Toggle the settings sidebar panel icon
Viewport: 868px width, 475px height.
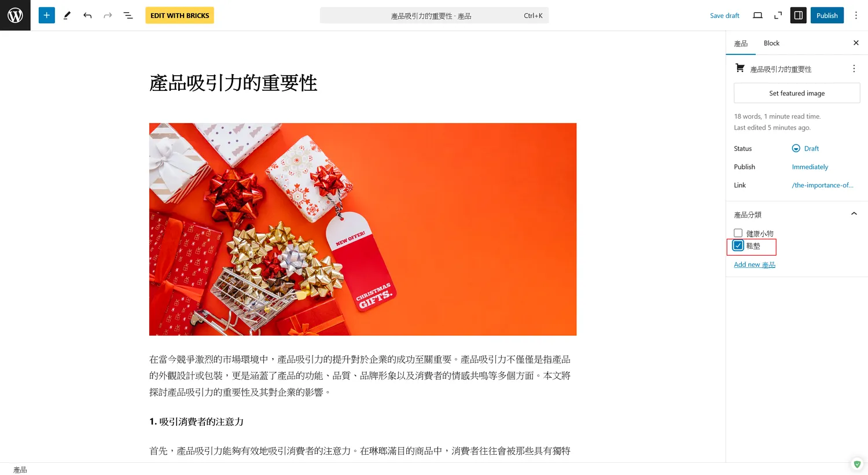tap(799, 16)
